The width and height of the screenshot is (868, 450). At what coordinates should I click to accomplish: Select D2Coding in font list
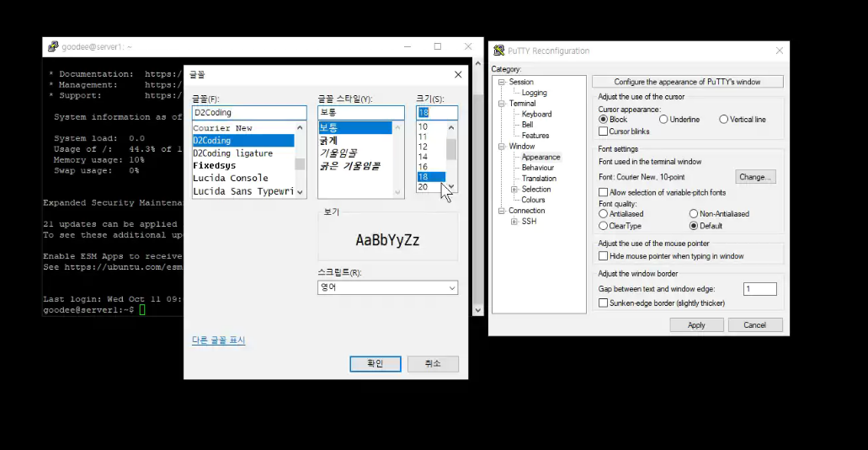243,141
